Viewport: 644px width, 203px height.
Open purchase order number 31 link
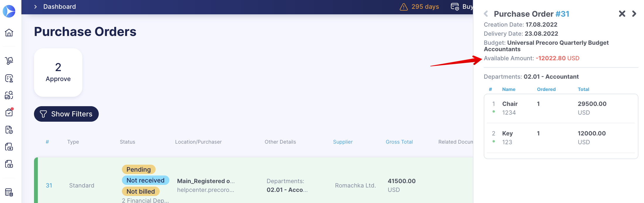point(49,185)
